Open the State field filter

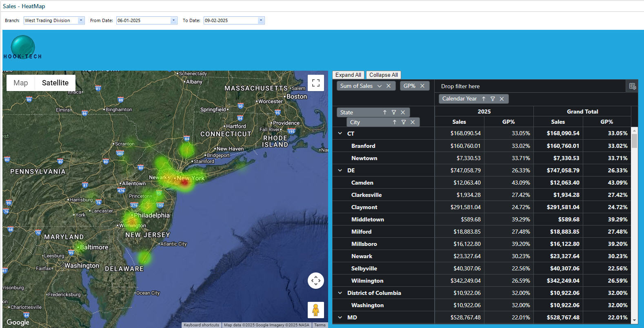tap(394, 112)
